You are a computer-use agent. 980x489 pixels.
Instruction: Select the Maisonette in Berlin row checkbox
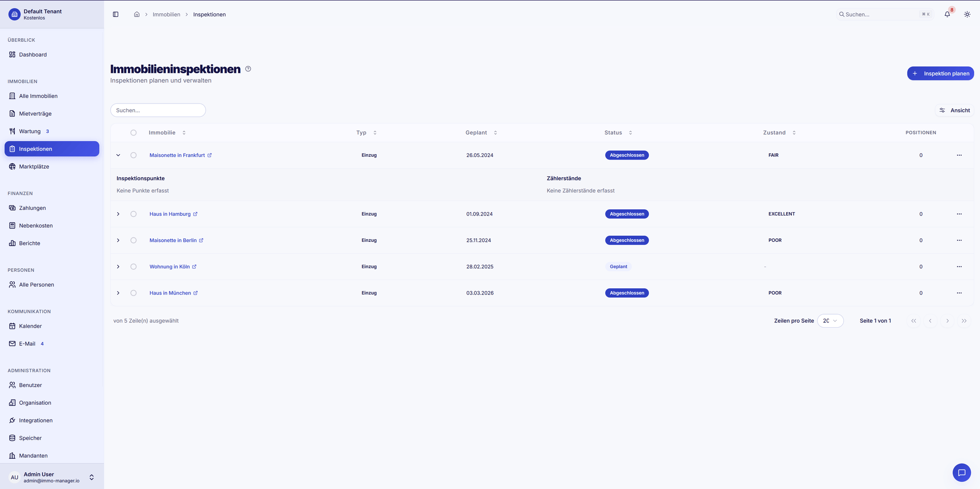pyautogui.click(x=134, y=240)
